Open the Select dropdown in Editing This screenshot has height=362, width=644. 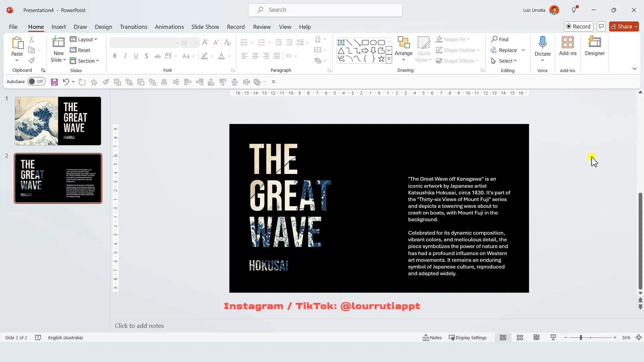pos(504,61)
